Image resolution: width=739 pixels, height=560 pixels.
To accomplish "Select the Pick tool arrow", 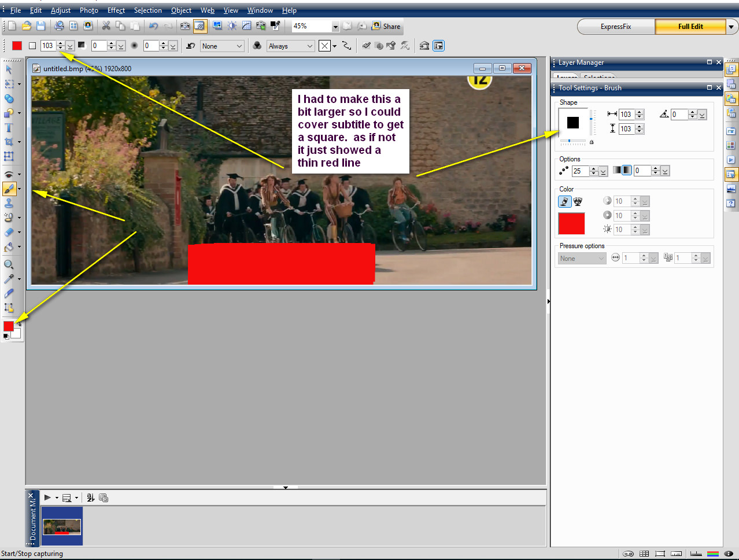I will tap(9, 69).
